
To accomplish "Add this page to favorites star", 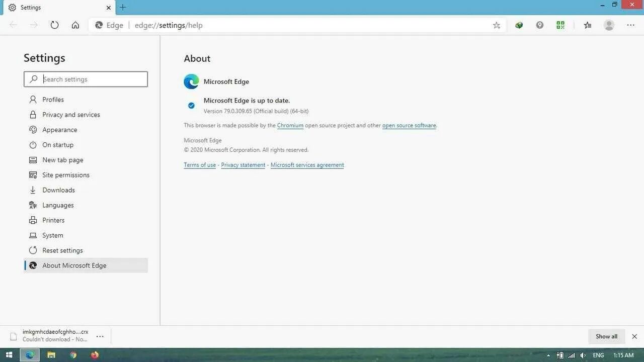I will click(497, 25).
